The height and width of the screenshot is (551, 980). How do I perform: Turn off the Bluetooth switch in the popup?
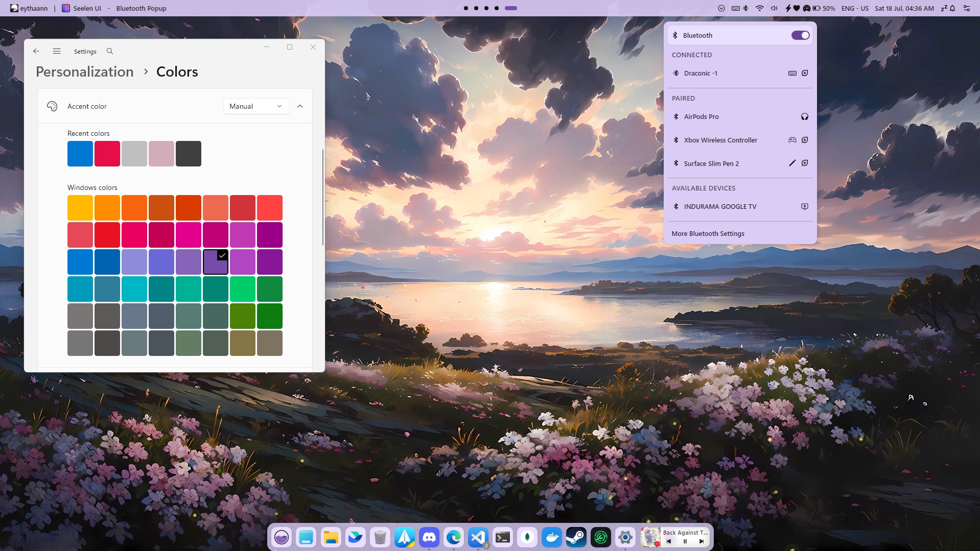800,35
